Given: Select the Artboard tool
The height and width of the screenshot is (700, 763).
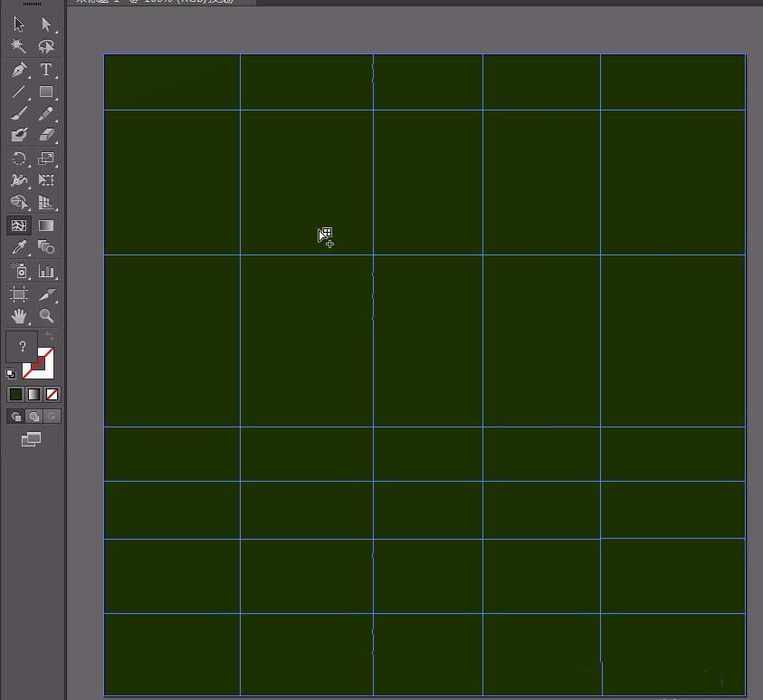Looking at the screenshot, I should pos(19,294).
